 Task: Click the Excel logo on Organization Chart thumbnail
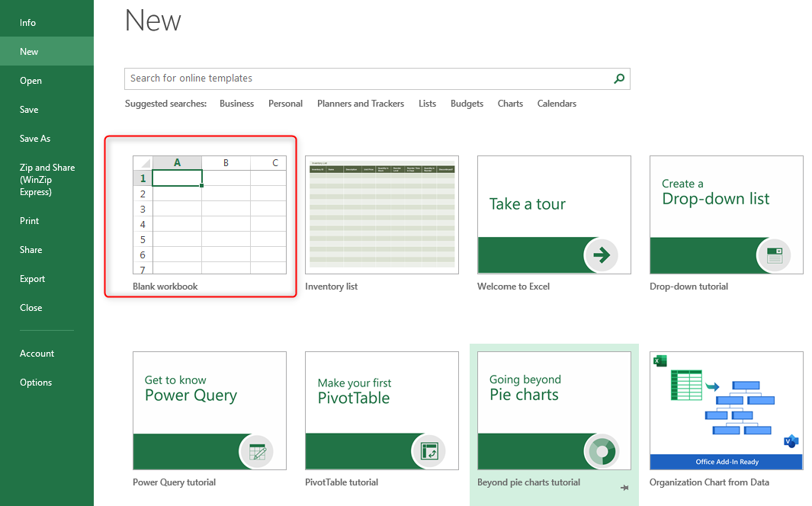click(660, 360)
